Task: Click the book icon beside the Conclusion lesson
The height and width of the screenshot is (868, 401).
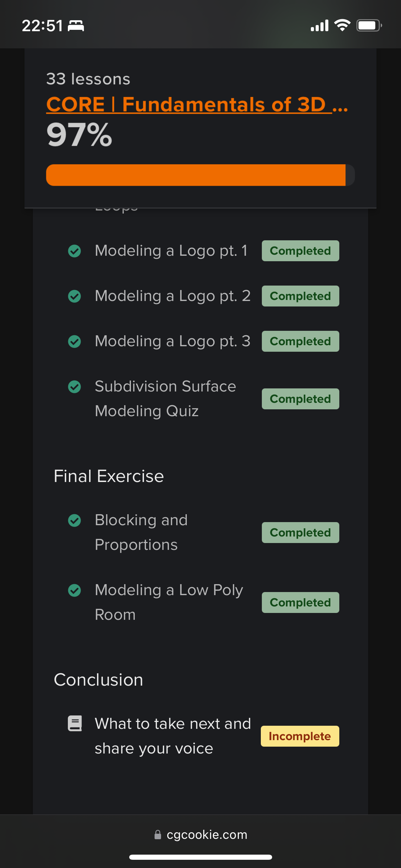Action: 75,723
